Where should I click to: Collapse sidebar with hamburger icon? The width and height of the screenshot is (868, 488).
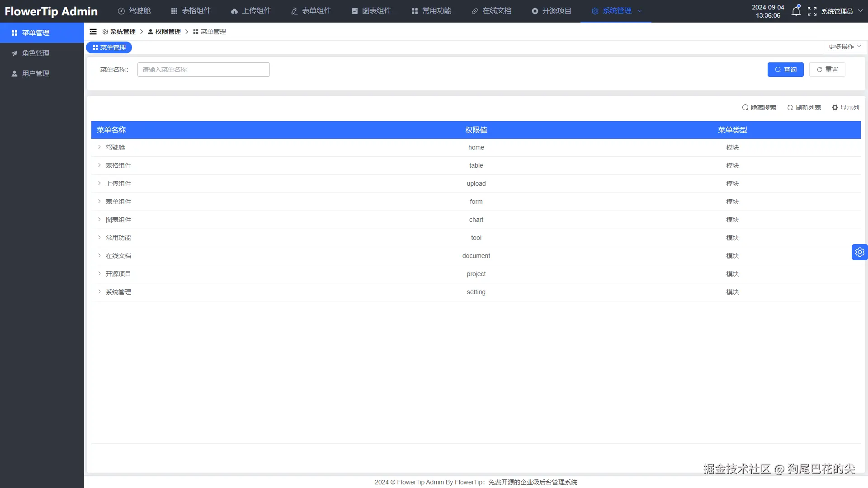pos(93,32)
